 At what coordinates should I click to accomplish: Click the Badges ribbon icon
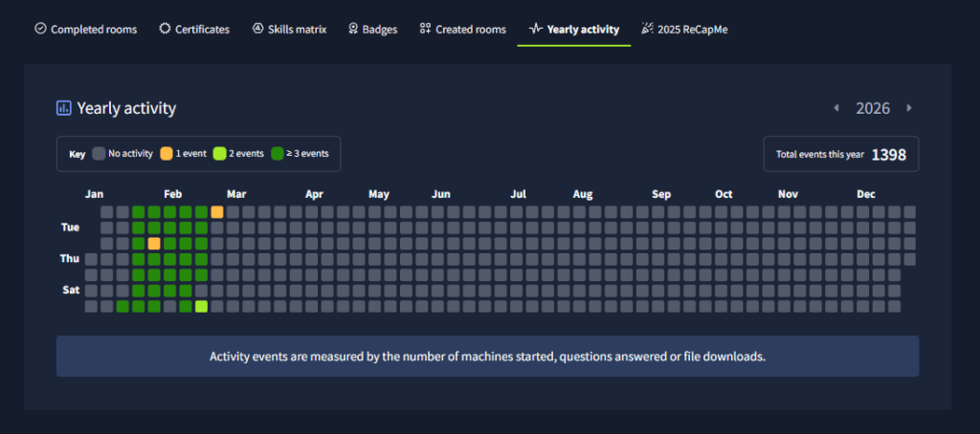coord(353,29)
